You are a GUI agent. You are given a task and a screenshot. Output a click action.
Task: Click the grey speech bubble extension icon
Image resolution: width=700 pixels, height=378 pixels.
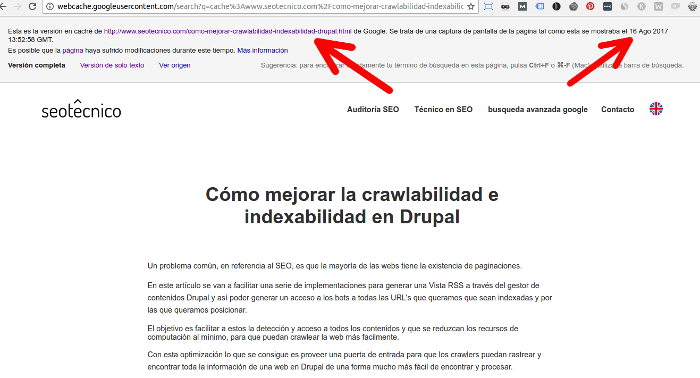[x=675, y=7]
